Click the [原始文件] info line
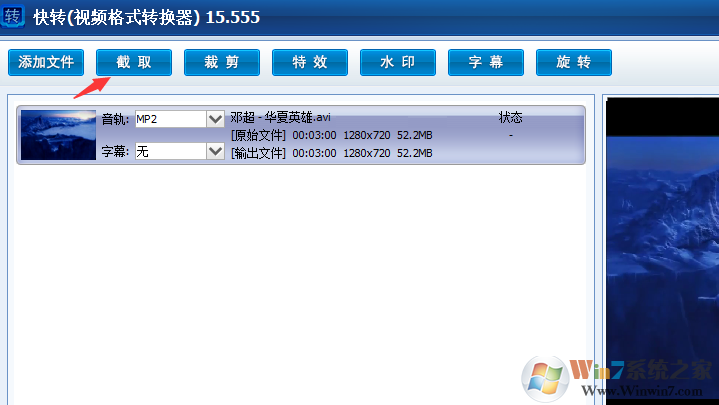Screen dimensions: 719x405 pos(332,135)
